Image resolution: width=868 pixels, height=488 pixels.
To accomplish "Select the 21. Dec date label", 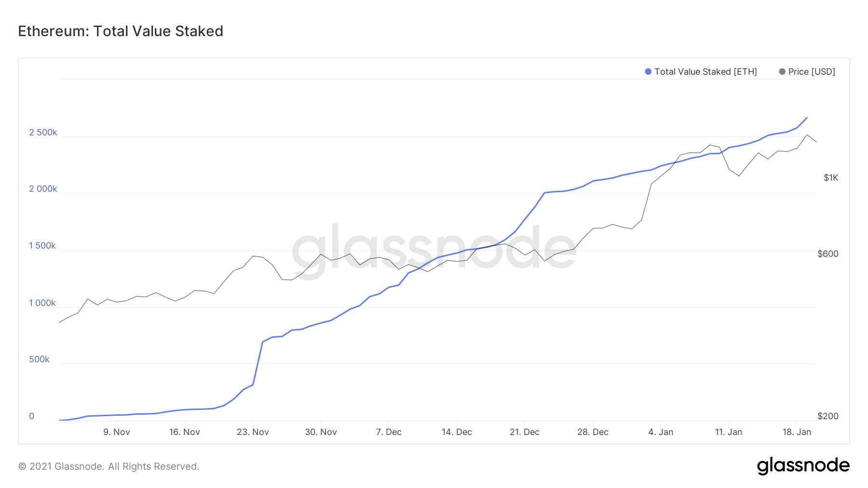I will click(x=525, y=432).
